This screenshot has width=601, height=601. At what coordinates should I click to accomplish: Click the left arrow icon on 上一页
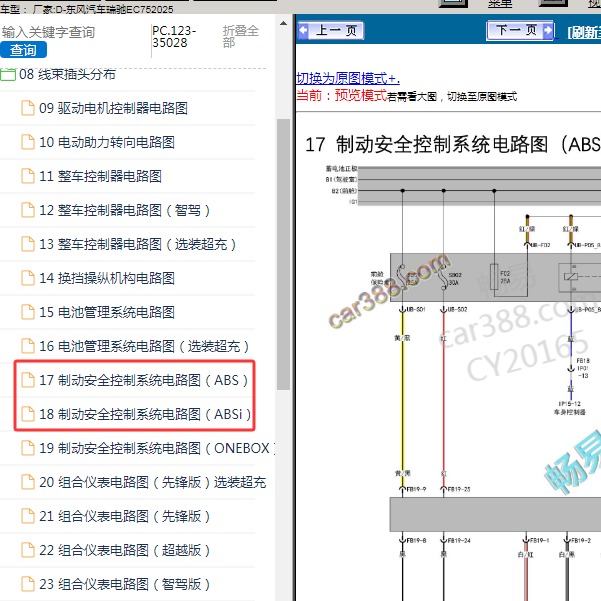[303, 30]
